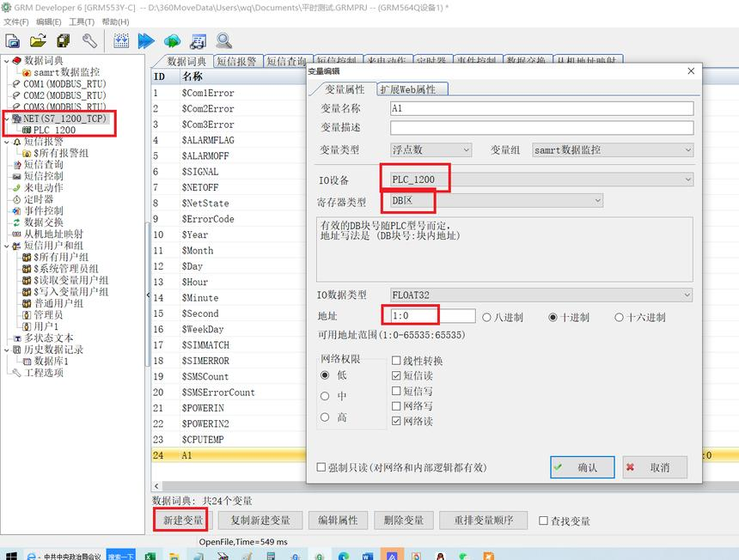
Task: Open the 工具(T) menu
Action: 82,21
